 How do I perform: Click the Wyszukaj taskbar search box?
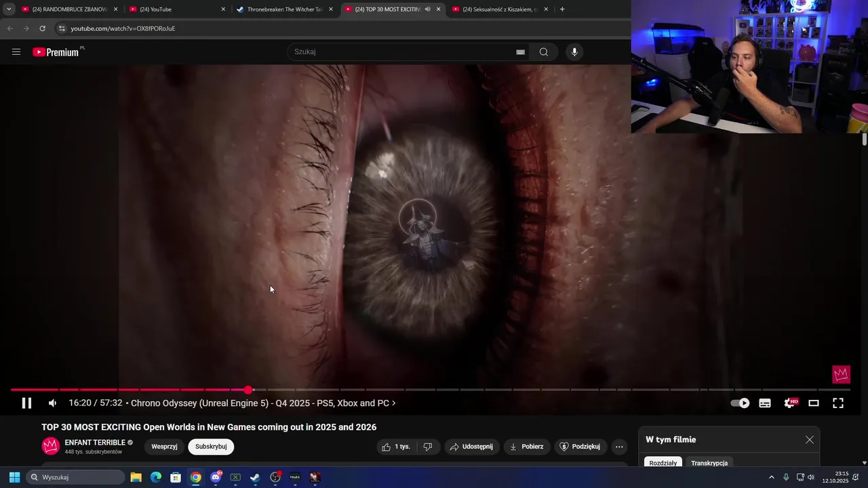pos(76,477)
